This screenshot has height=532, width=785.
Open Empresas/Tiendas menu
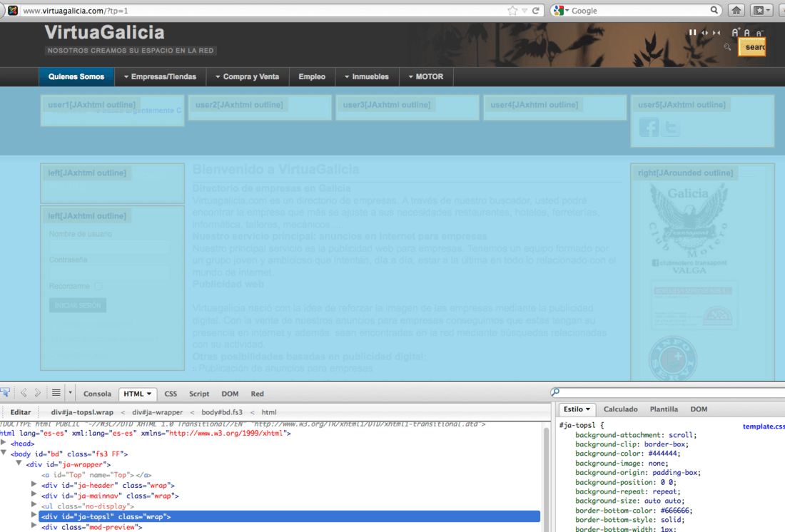[160, 76]
